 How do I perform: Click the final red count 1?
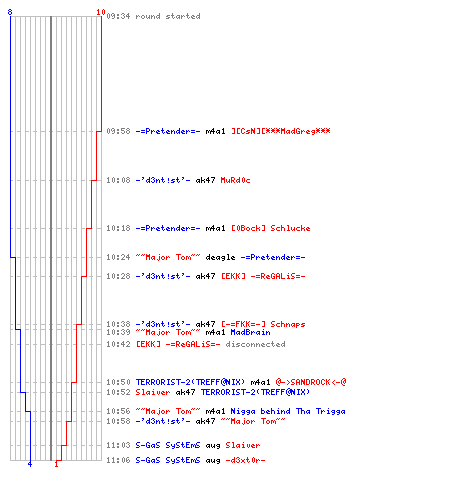pos(56,464)
